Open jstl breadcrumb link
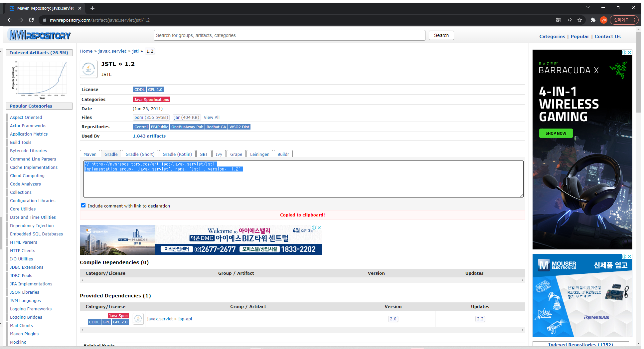This screenshot has width=644, height=349. click(135, 51)
